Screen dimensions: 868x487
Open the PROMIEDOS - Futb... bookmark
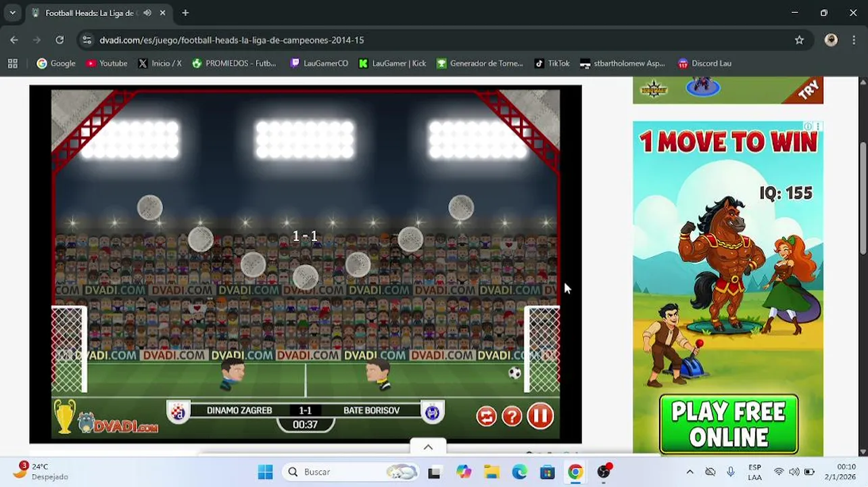[x=234, y=64]
